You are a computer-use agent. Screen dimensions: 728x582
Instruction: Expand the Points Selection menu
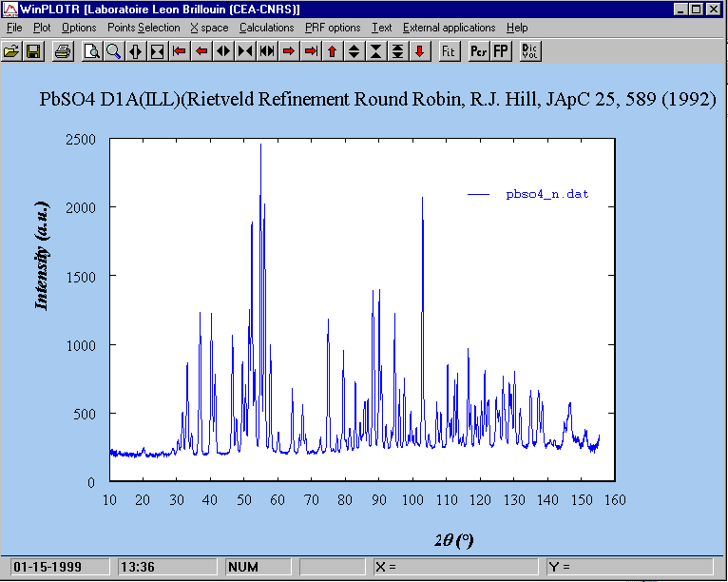coord(143,28)
